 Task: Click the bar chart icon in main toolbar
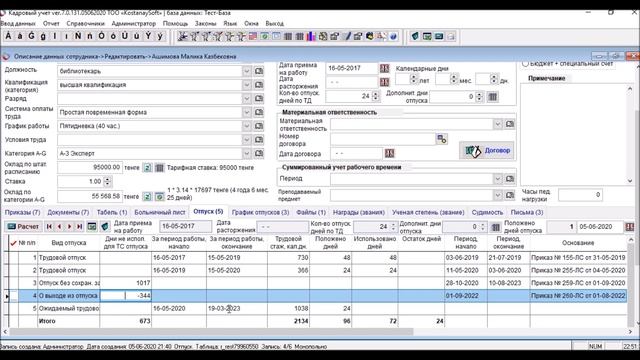coord(311,37)
